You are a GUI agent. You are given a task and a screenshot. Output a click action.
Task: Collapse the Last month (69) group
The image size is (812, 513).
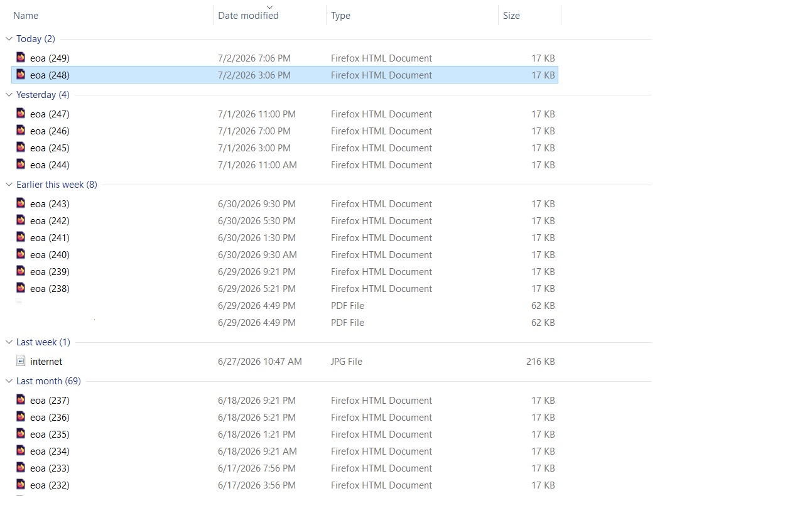click(x=9, y=381)
